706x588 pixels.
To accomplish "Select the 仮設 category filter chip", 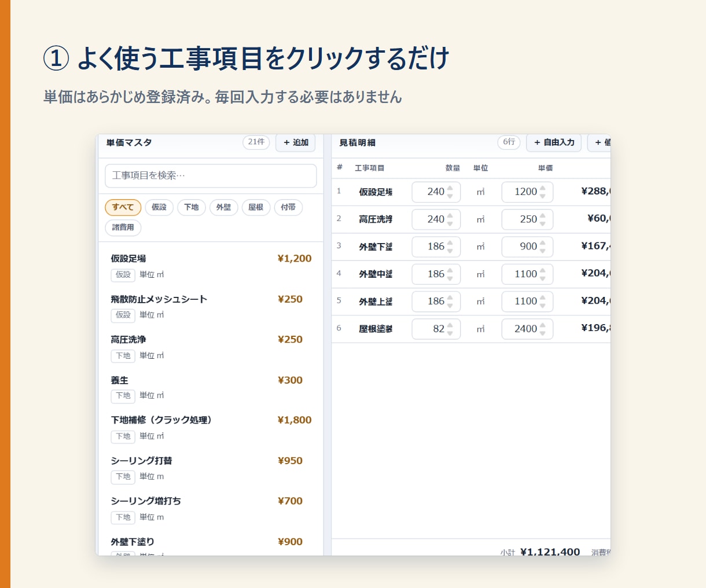I will (159, 207).
